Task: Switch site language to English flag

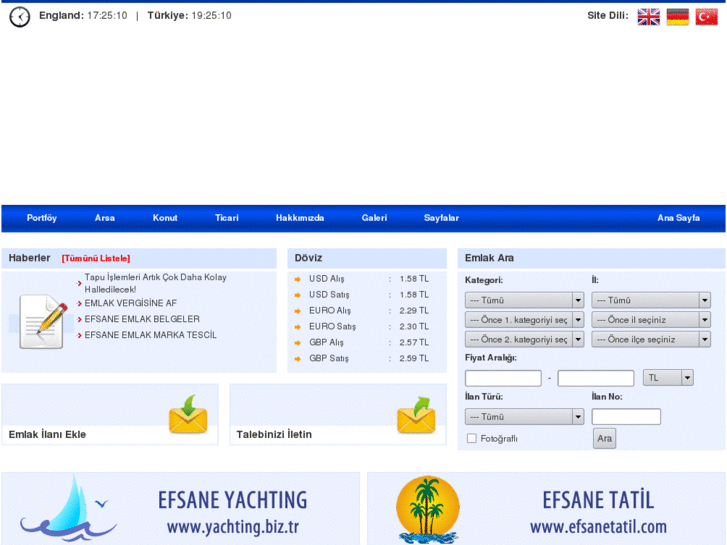Action: (x=648, y=16)
